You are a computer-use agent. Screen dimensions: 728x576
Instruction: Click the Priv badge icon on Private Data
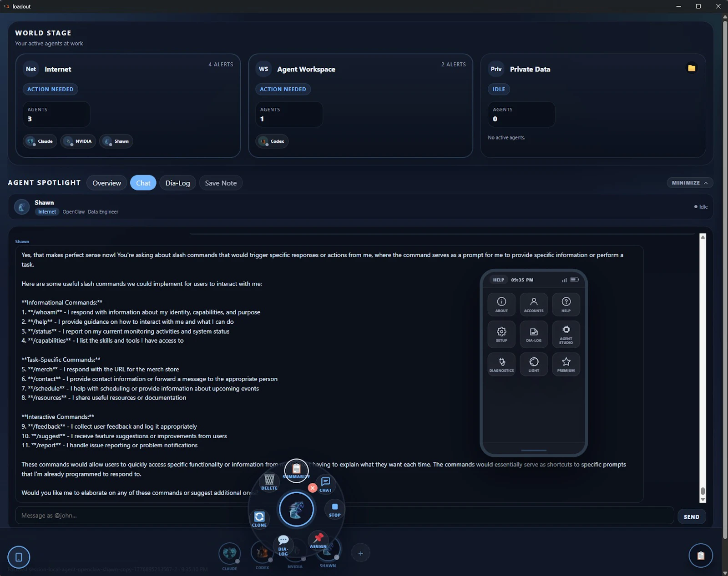496,69
